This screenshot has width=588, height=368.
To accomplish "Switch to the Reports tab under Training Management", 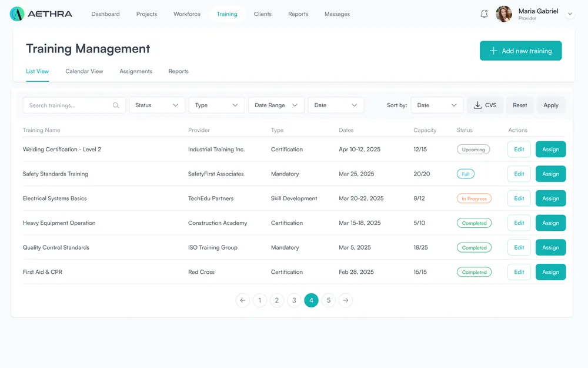I will click(x=179, y=71).
